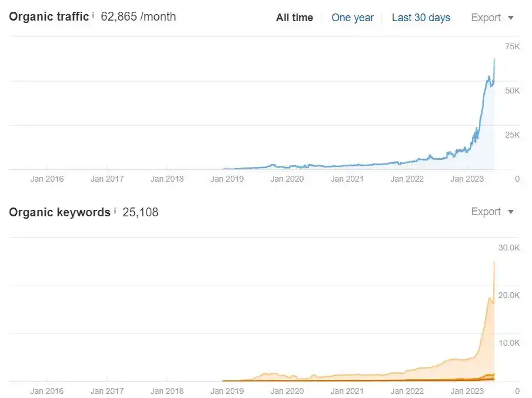The image size is (532, 398).
Task: Click Jan 2016 on the traffic chart axis
Action: coord(47,179)
